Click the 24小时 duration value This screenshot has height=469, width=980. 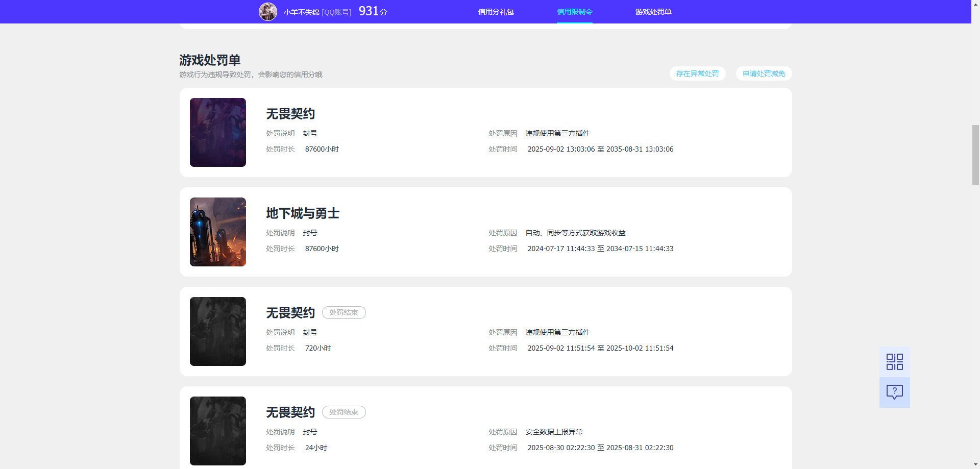click(x=316, y=448)
